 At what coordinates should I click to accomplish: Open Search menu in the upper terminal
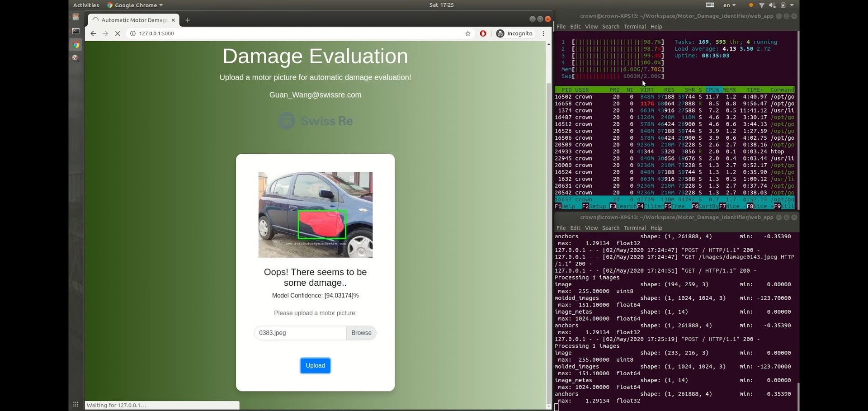tap(611, 27)
